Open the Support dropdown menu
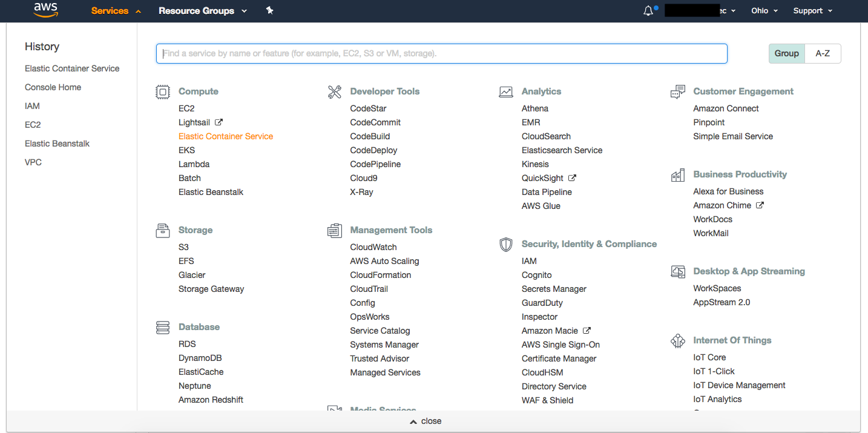The image size is (868, 433). coord(813,11)
